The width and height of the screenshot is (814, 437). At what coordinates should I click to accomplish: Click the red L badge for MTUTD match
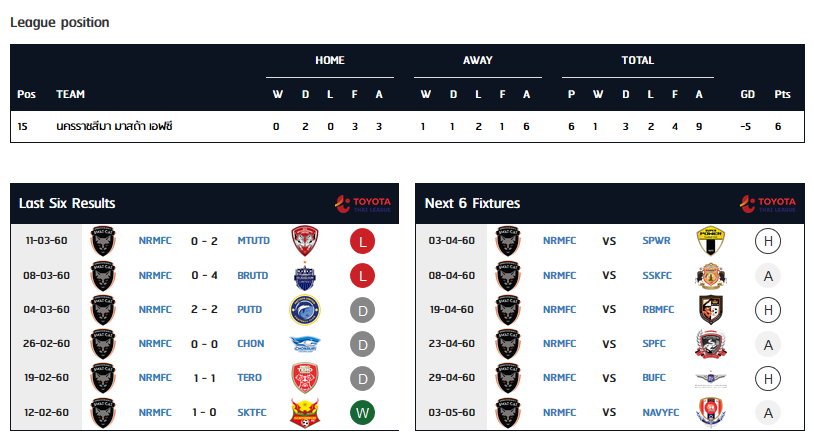[362, 241]
